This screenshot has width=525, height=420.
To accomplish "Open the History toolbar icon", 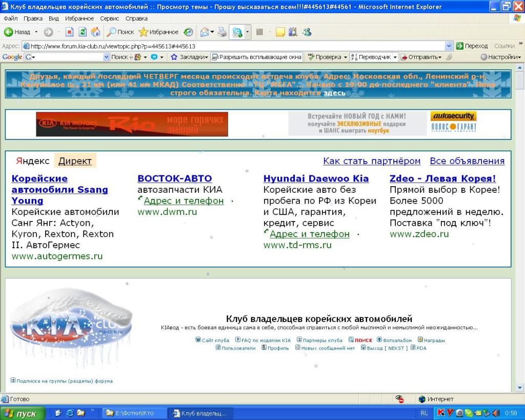I will [x=189, y=32].
